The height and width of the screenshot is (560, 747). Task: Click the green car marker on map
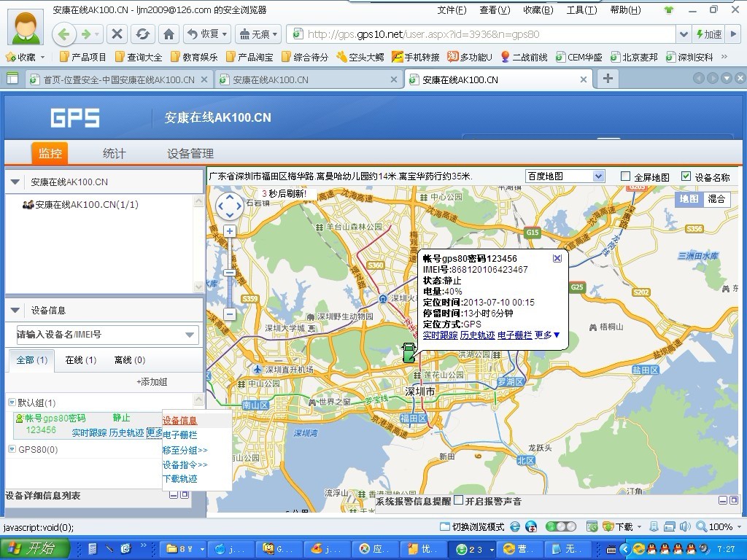tap(409, 353)
